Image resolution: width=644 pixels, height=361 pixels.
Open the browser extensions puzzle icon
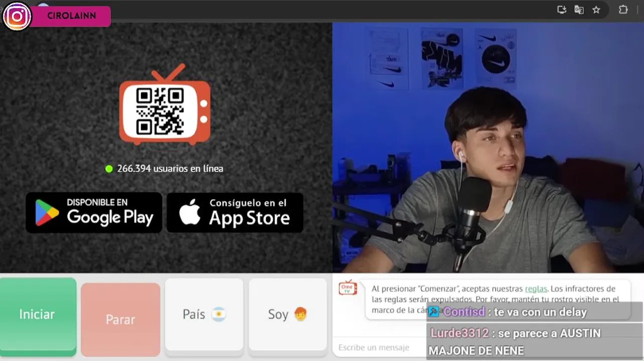[x=623, y=10]
